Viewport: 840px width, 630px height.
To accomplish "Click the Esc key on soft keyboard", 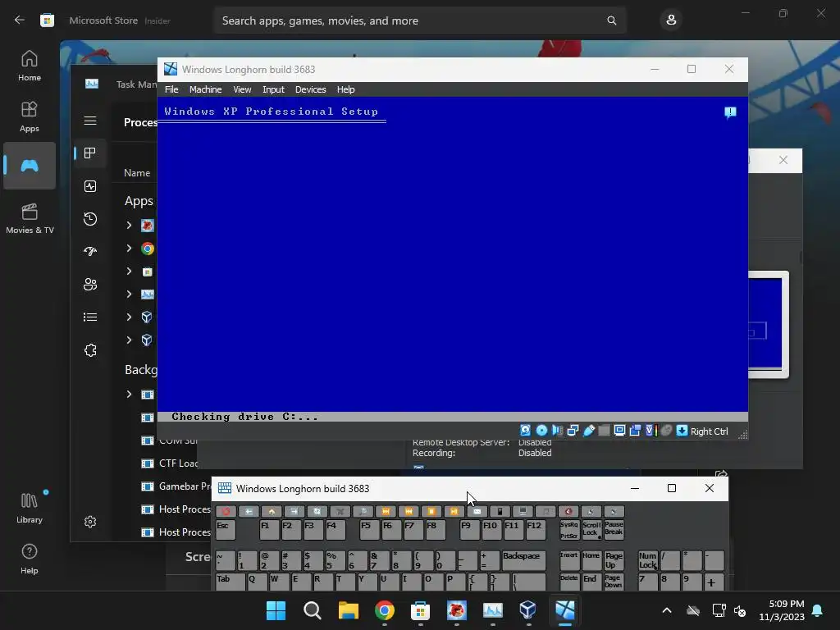I will (x=225, y=530).
